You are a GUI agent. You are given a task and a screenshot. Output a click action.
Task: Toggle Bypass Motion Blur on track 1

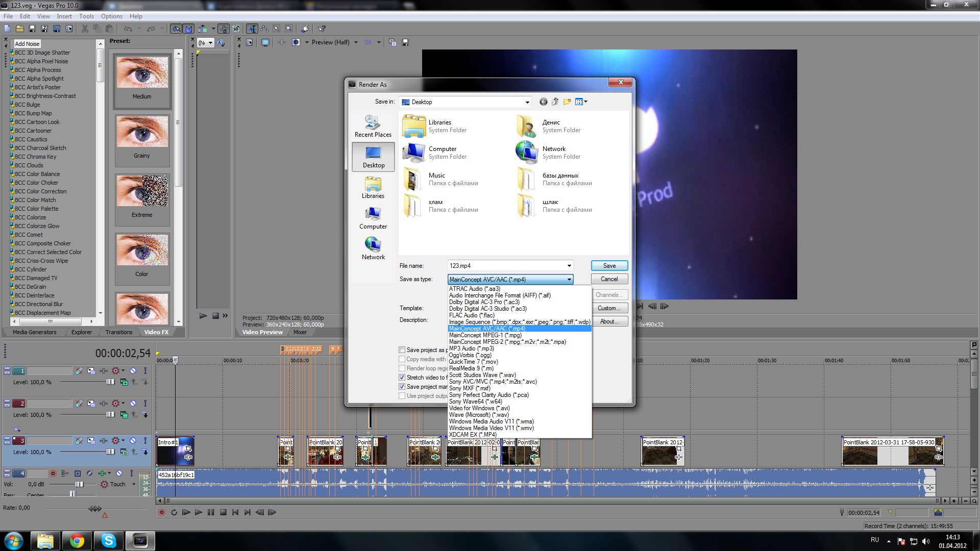click(x=79, y=371)
